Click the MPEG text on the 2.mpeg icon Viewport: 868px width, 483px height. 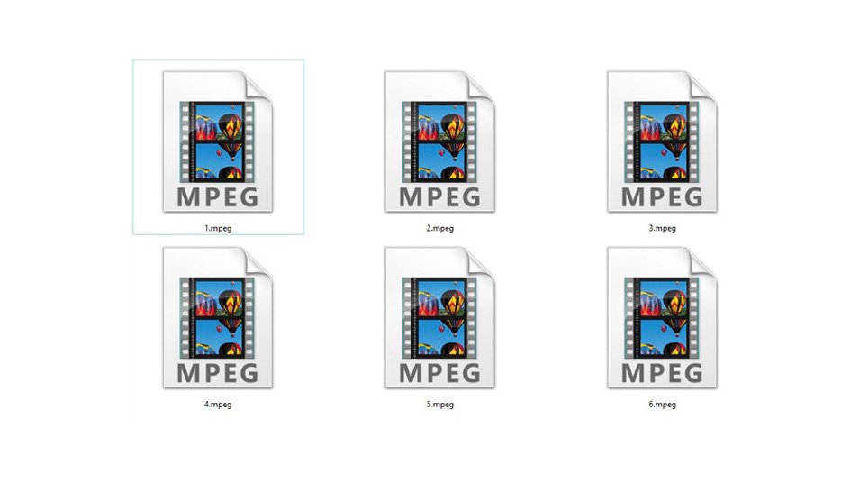(x=439, y=196)
